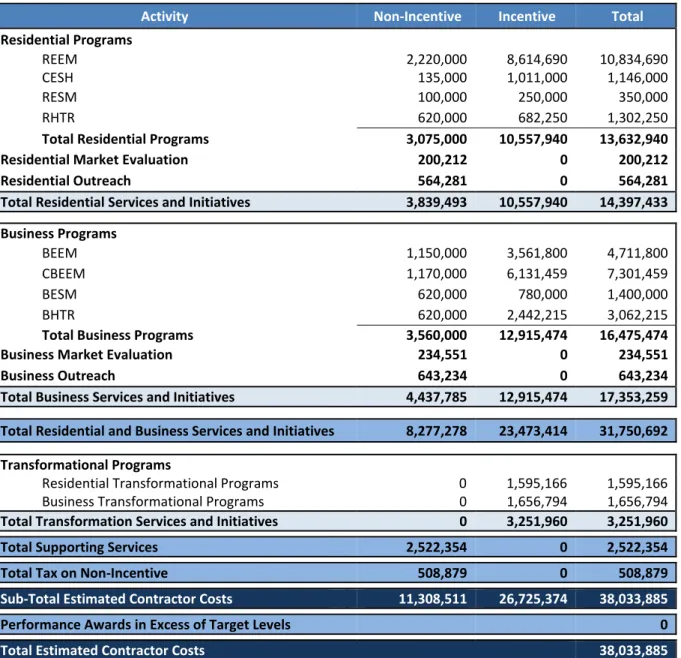
Task: Select BHTR total value 3,062,215
Action: pos(637,315)
